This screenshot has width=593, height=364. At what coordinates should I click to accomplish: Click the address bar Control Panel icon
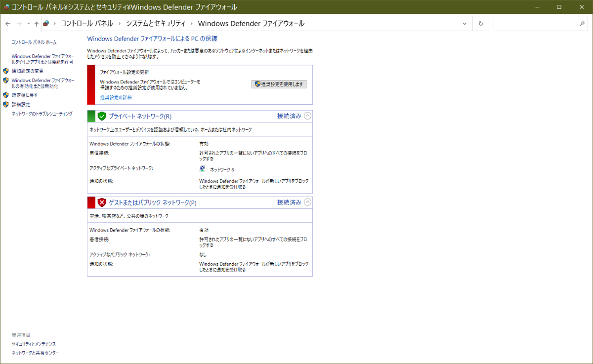(46, 23)
